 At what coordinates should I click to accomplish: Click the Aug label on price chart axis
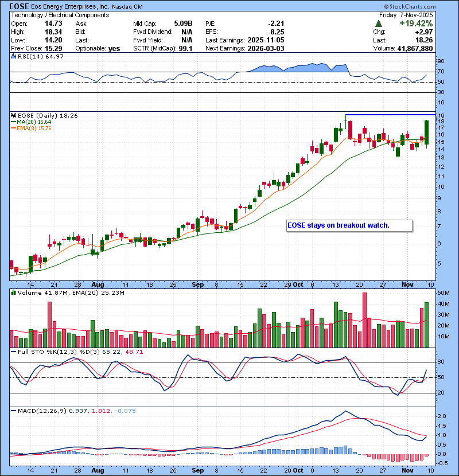98,285
